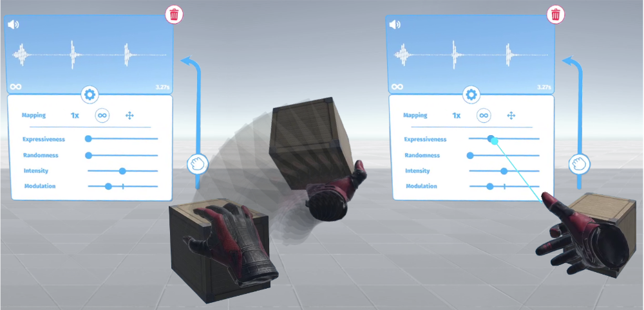Click the 1x mapping multiplier in the right panel
The image size is (644, 310).
click(x=456, y=116)
